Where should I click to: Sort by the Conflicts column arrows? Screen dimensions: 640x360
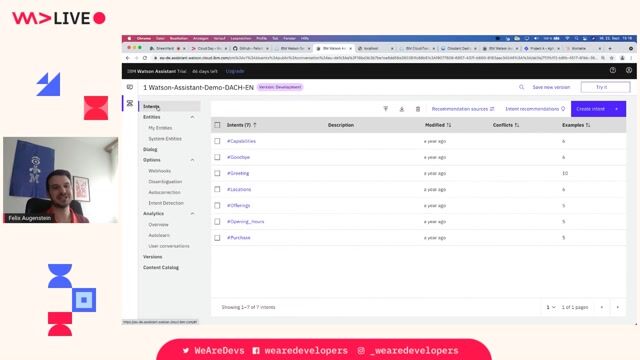[517, 125]
